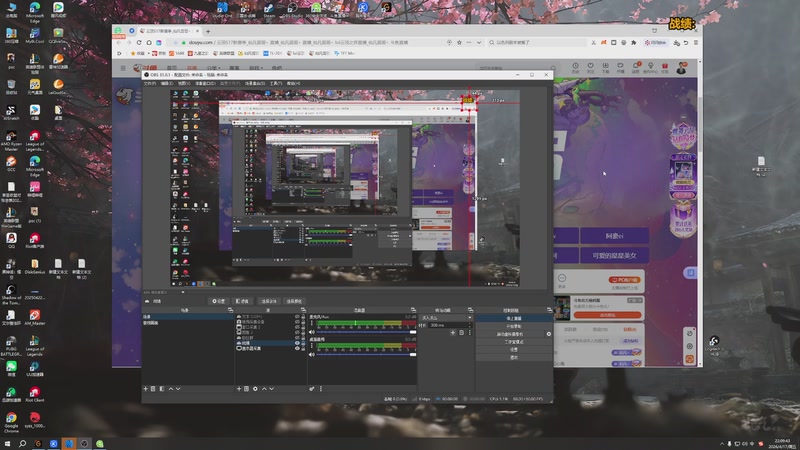Image resolution: width=800 pixels, height=450 pixels.
Task: Open microphone channel three-dot options
Action: pyautogui.click(x=312, y=323)
